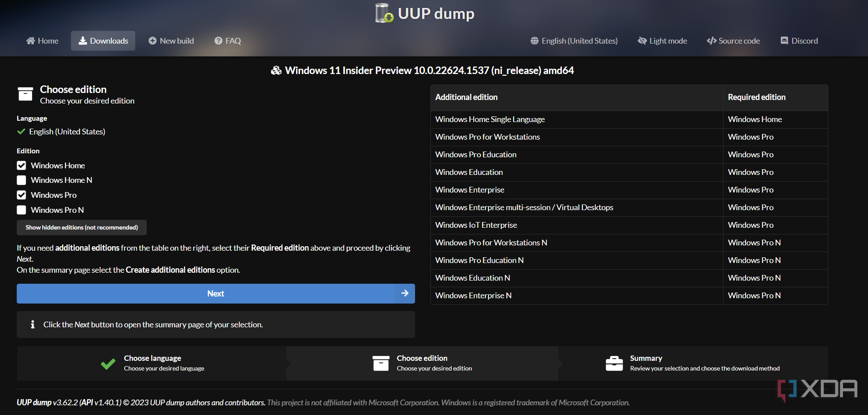Uncheck the Windows Pro checkbox
Image resolution: width=868 pixels, height=415 pixels.
tap(21, 195)
